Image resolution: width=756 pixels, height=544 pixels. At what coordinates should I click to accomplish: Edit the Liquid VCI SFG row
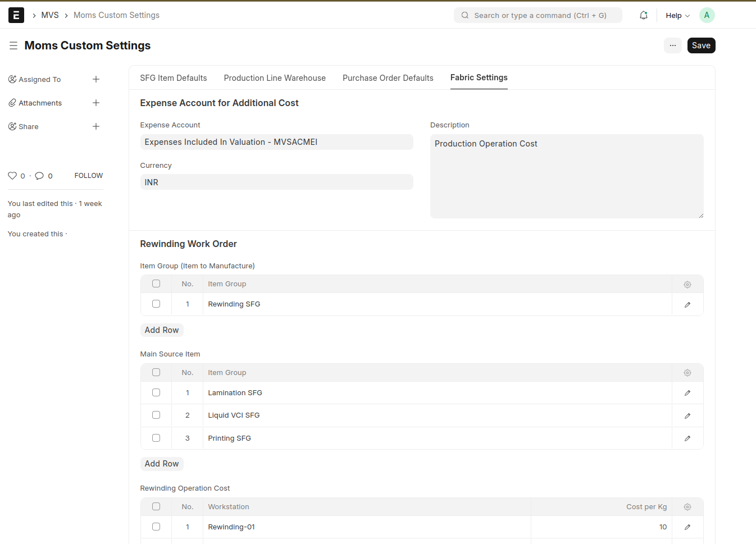[x=687, y=416]
